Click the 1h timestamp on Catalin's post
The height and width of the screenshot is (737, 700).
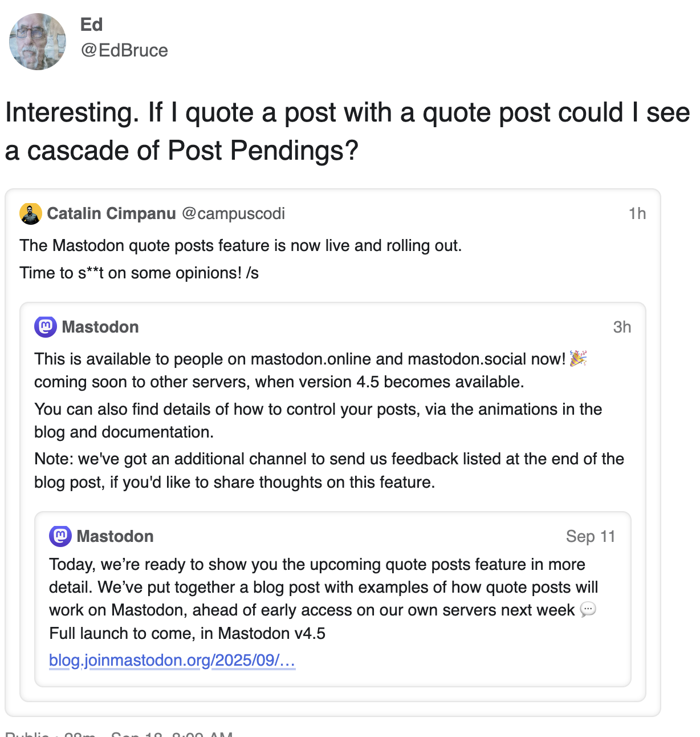click(x=637, y=213)
